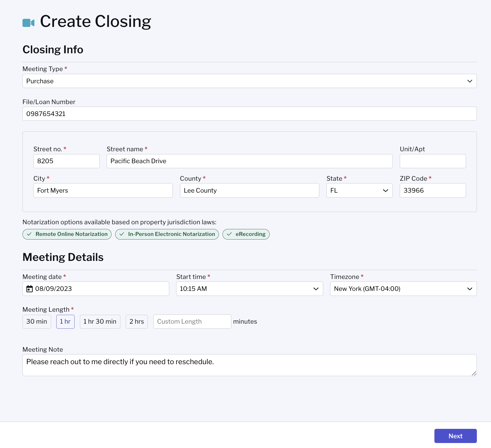Expand the State dropdown showing FL

359,191
